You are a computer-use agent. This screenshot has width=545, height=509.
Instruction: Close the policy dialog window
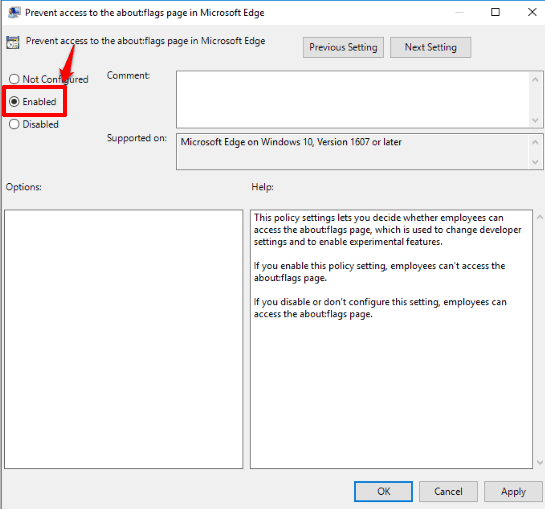pyautogui.click(x=532, y=12)
